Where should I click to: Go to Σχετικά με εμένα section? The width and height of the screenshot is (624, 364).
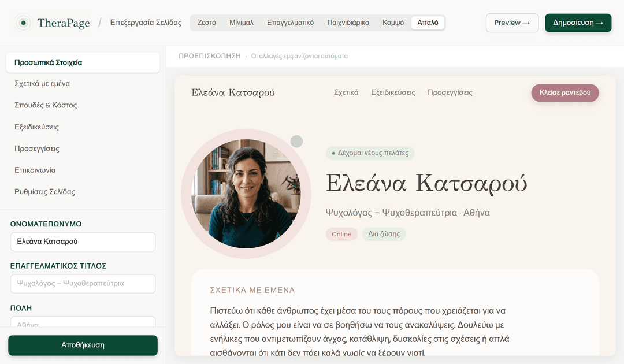[x=83, y=84]
